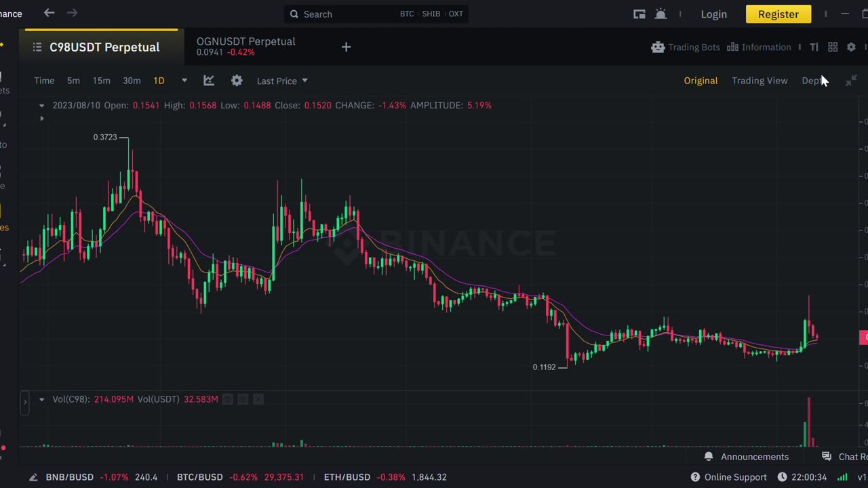Expand the arrow below the OHLC row

(41, 119)
